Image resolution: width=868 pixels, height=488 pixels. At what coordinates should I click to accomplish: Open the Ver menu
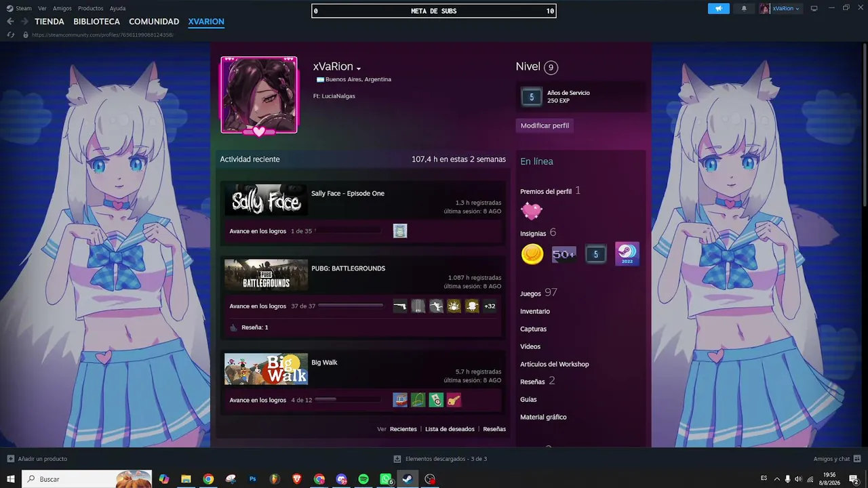click(43, 8)
